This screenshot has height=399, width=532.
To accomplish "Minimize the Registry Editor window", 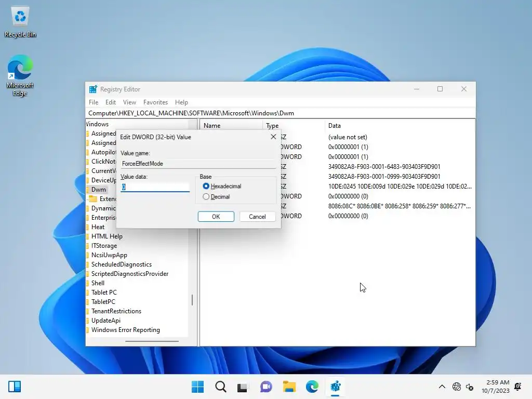I will (x=417, y=89).
